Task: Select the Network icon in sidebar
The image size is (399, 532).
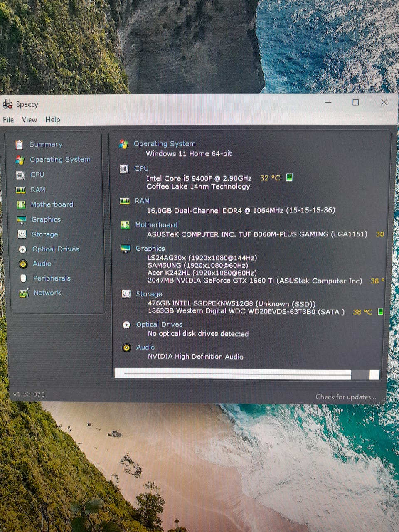Action: [24, 293]
